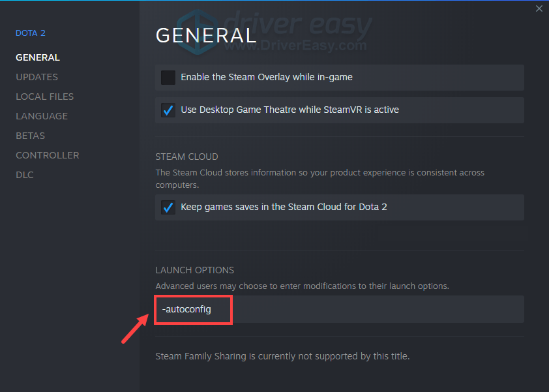
Task: Open the UPDATES section
Action: point(37,77)
